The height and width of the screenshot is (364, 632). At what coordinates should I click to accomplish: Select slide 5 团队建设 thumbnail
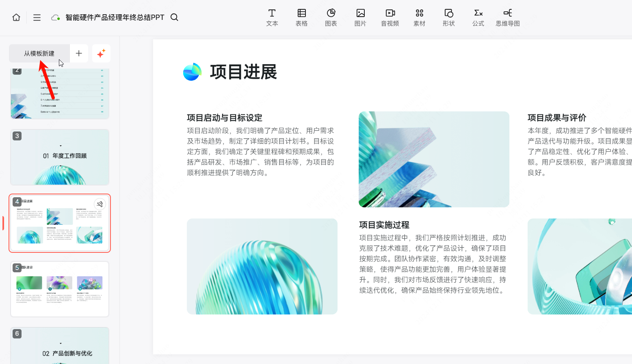click(x=60, y=289)
